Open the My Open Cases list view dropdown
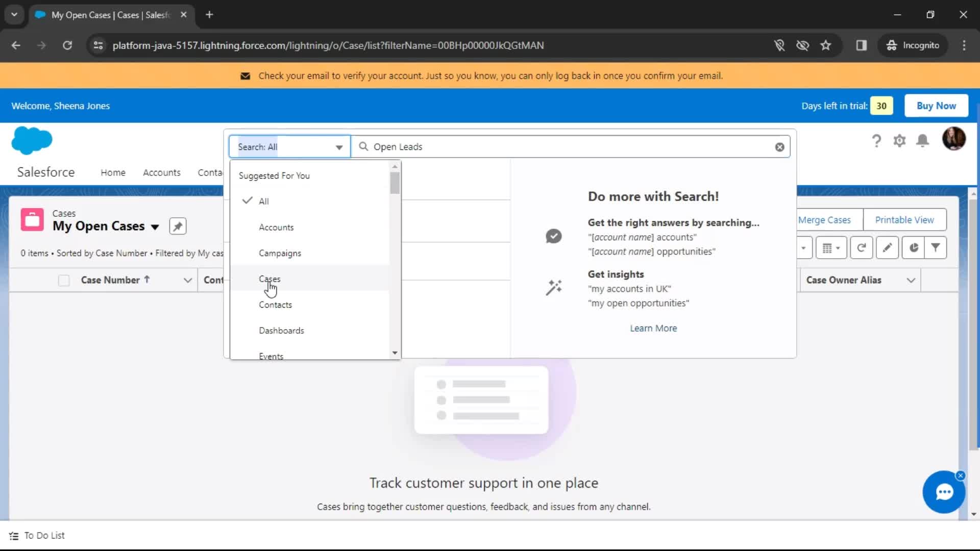This screenshot has width=980, height=551. click(155, 227)
